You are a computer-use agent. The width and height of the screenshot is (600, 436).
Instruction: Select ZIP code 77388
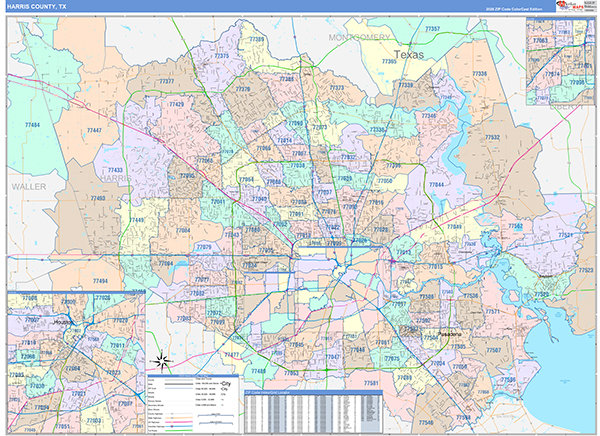pos(287,79)
